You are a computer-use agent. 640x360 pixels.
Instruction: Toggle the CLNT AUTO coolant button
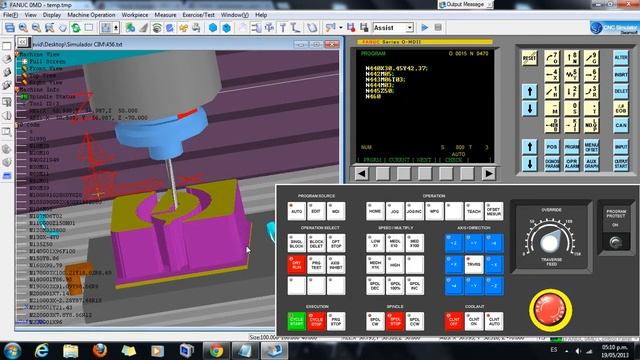coord(494,321)
